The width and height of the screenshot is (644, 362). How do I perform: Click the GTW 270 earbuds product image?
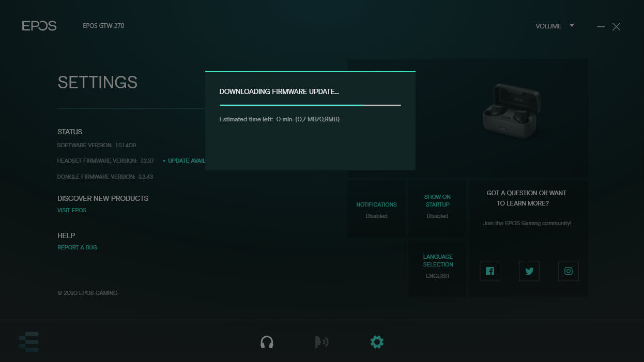pyautogui.click(x=511, y=113)
